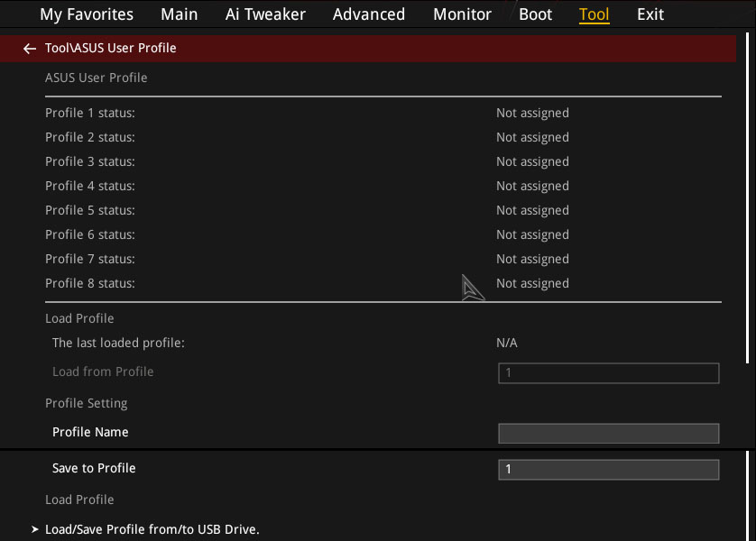Open the Monitor tab
This screenshot has height=541, width=756.
(x=462, y=14)
